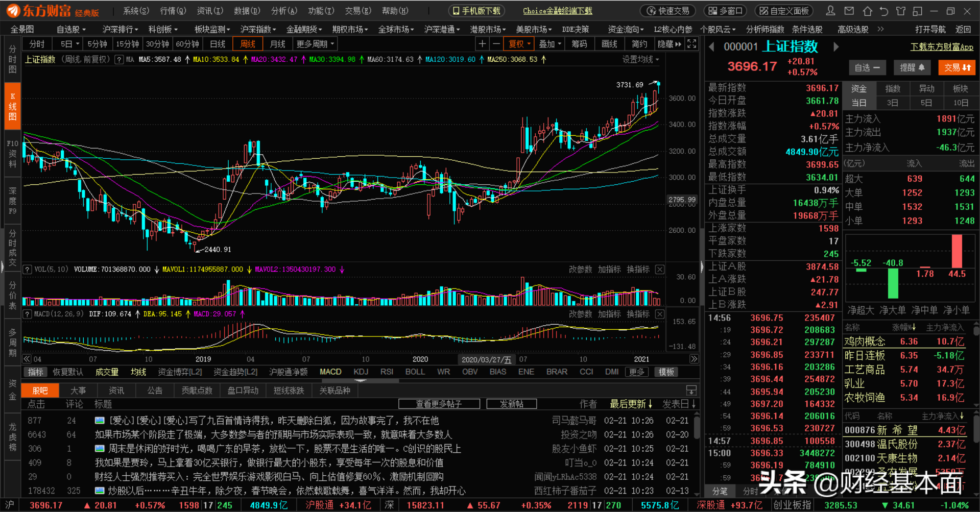Open the mail envelope icon
Screen dimensions: 980x512
[x=849, y=11]
